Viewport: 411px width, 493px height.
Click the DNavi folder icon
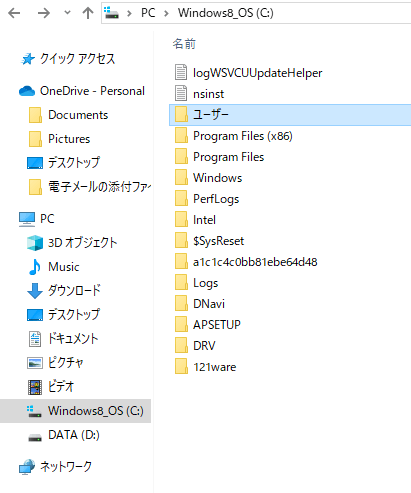(x=181, y=303)
